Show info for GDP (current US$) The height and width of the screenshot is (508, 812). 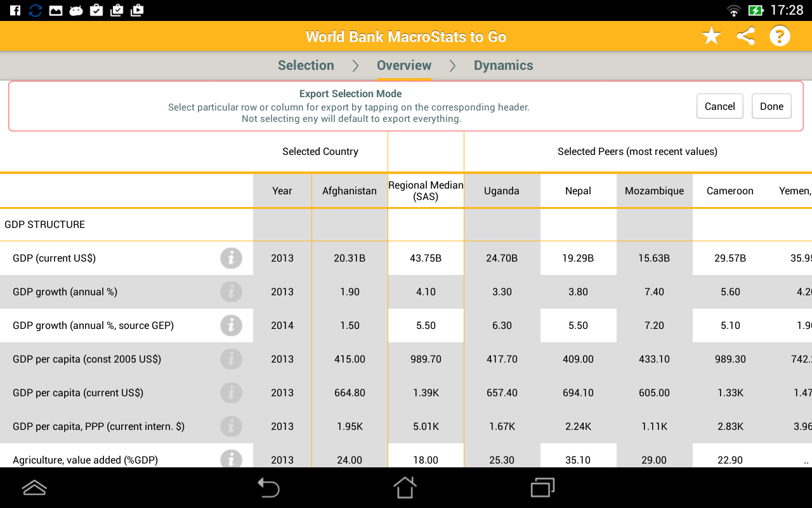tap(232, 258)
